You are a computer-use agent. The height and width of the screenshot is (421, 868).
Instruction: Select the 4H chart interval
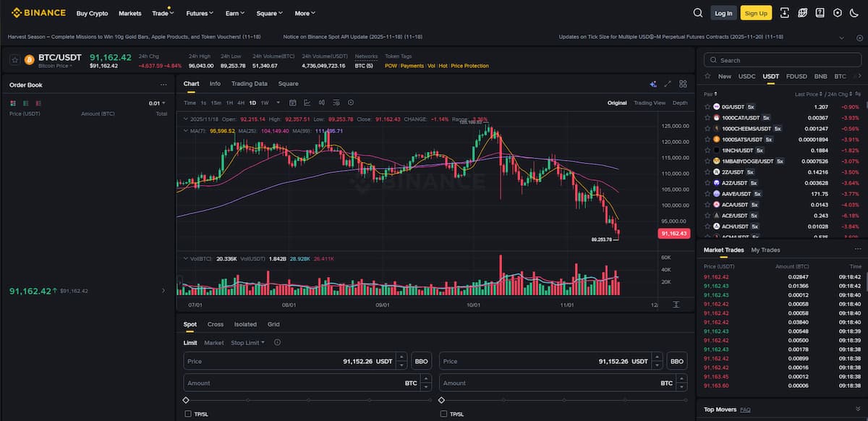241,103
